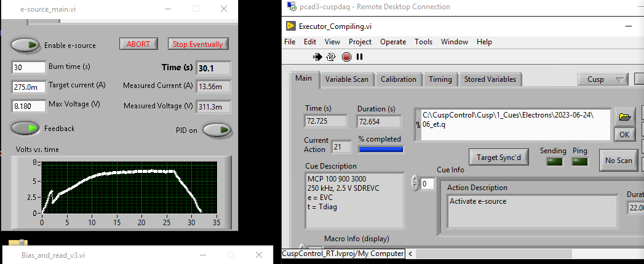
Task: Click the Run Continuously toolbar icon
Action: (331, 57)
